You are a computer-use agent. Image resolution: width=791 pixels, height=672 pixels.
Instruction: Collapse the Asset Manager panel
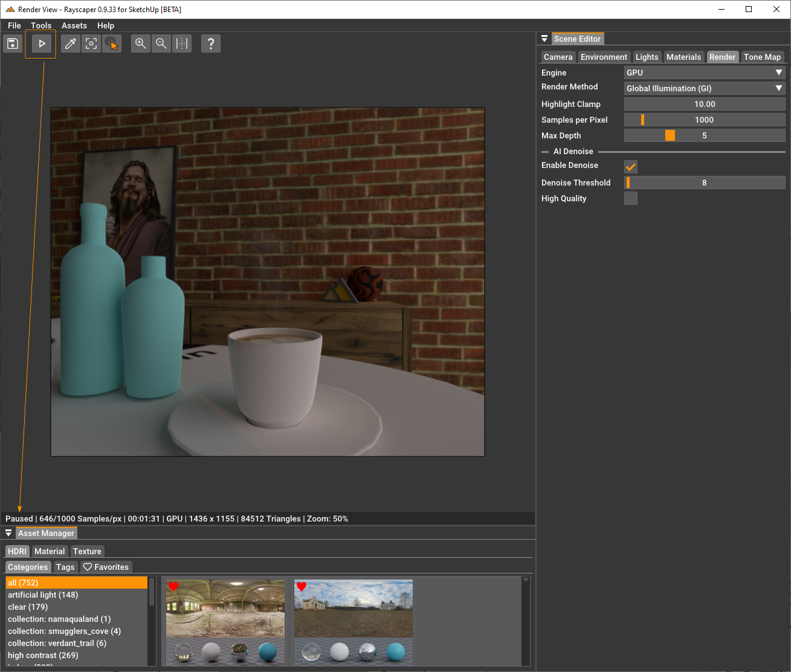(x=8, y=533)
